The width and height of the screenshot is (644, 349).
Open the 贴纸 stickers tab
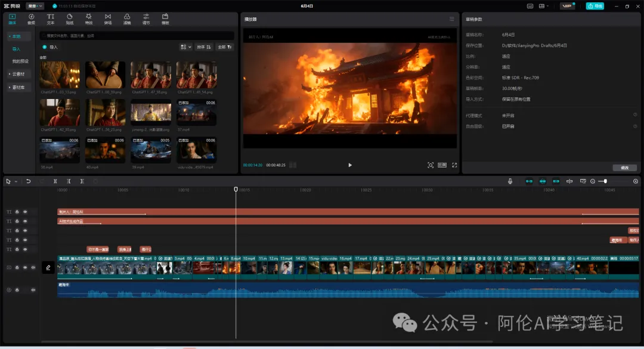(x=70, y=19)
